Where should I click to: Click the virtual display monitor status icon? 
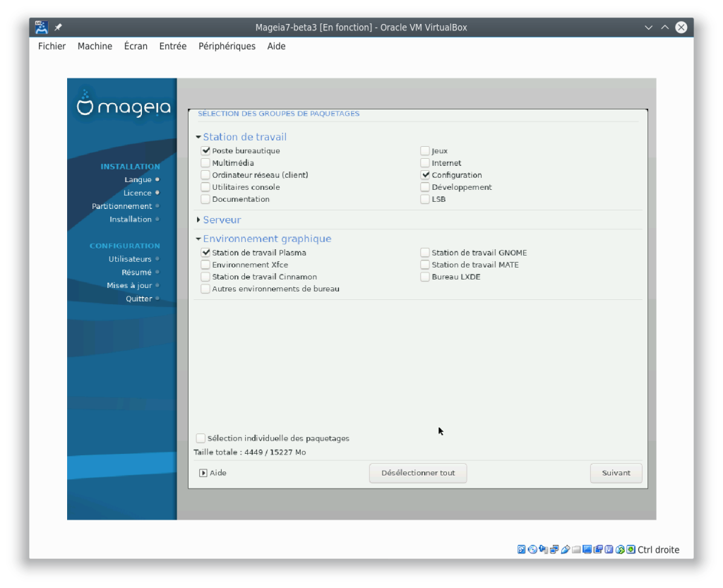[587, 549]
